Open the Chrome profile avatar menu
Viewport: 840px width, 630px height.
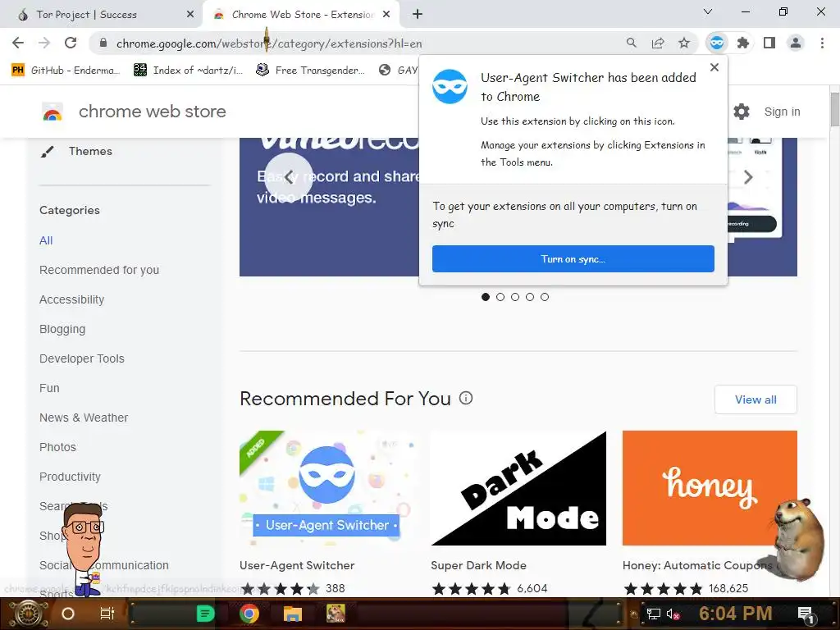click(796, 43)
